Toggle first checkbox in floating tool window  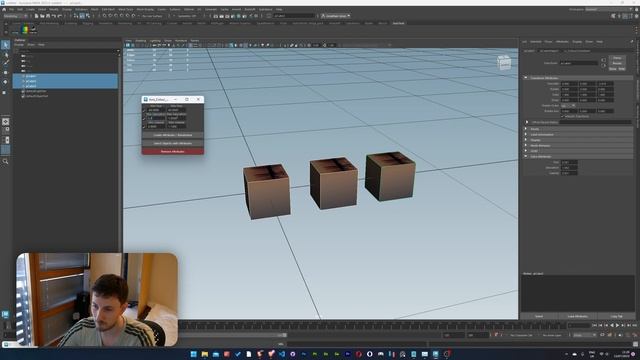[x=144, y=110]
